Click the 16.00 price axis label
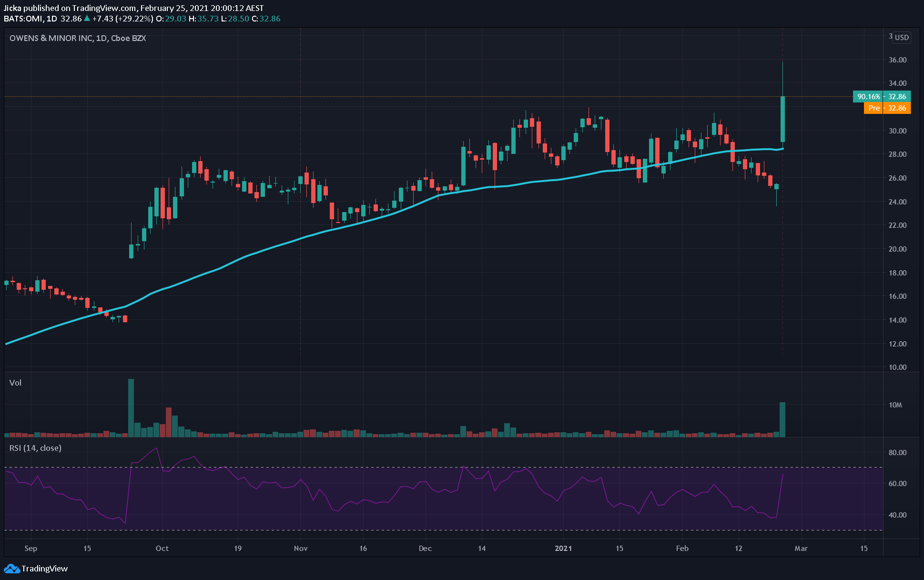 (x=897, y=296)
